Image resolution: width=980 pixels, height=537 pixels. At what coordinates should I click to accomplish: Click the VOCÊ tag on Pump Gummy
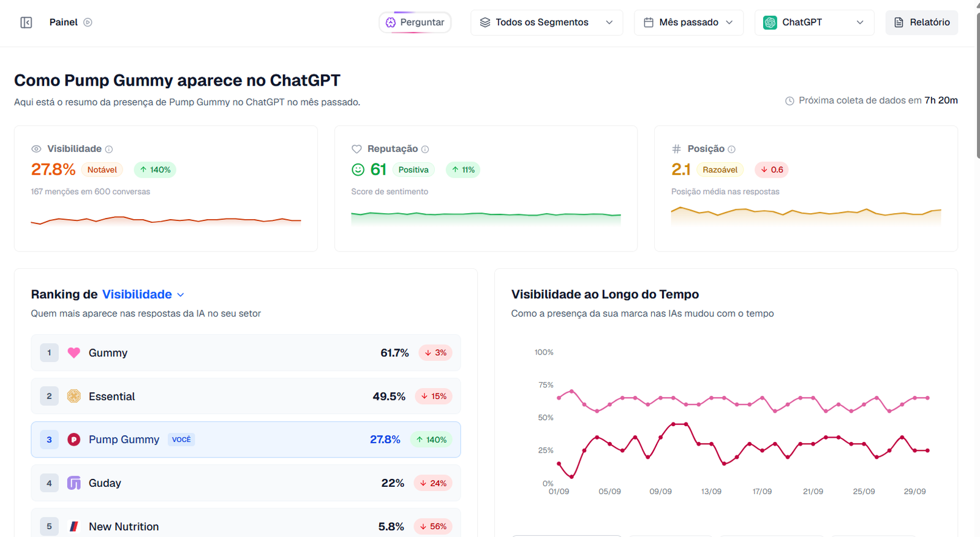click(x=181, y=440)
